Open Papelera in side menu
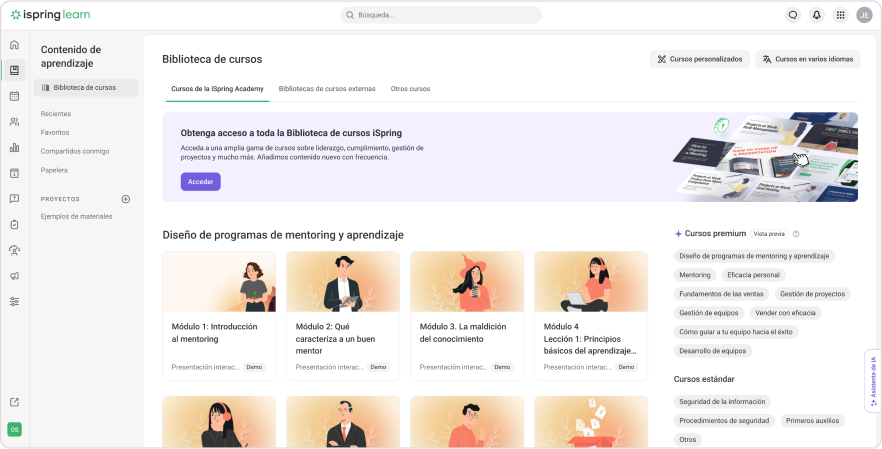882x449 pixels. coord(54,170)
